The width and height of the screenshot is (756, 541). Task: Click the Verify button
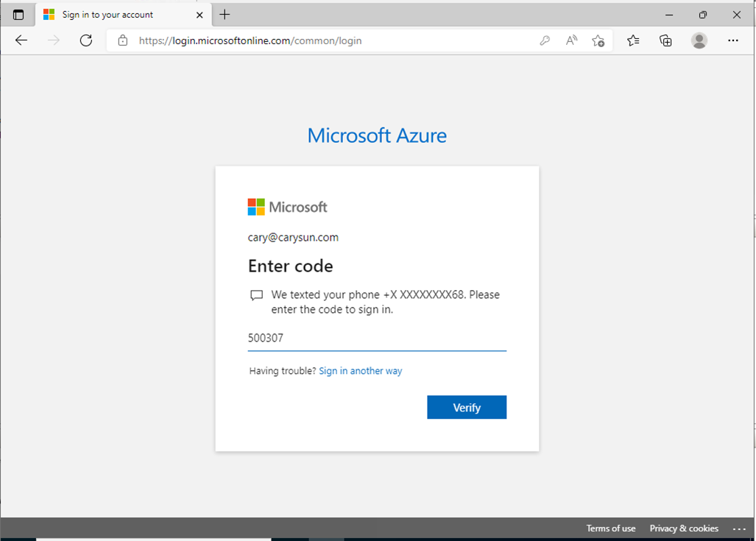coord(467,408)
